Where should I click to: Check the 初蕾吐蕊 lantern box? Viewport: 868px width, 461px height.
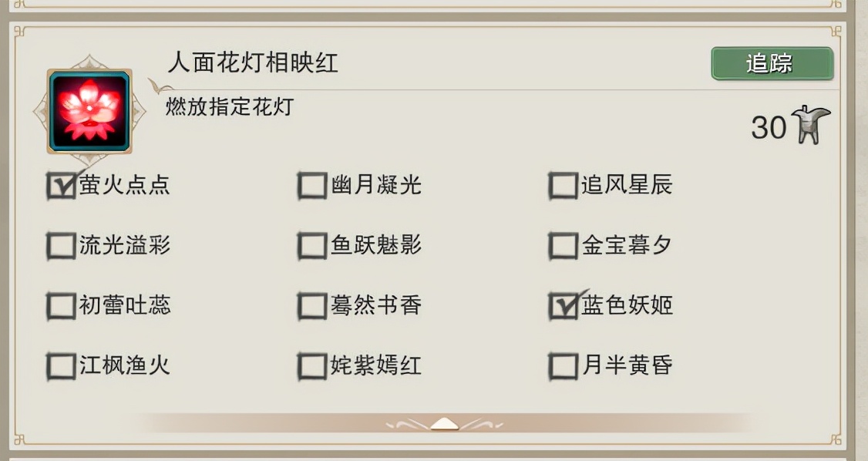click(61, 306)
